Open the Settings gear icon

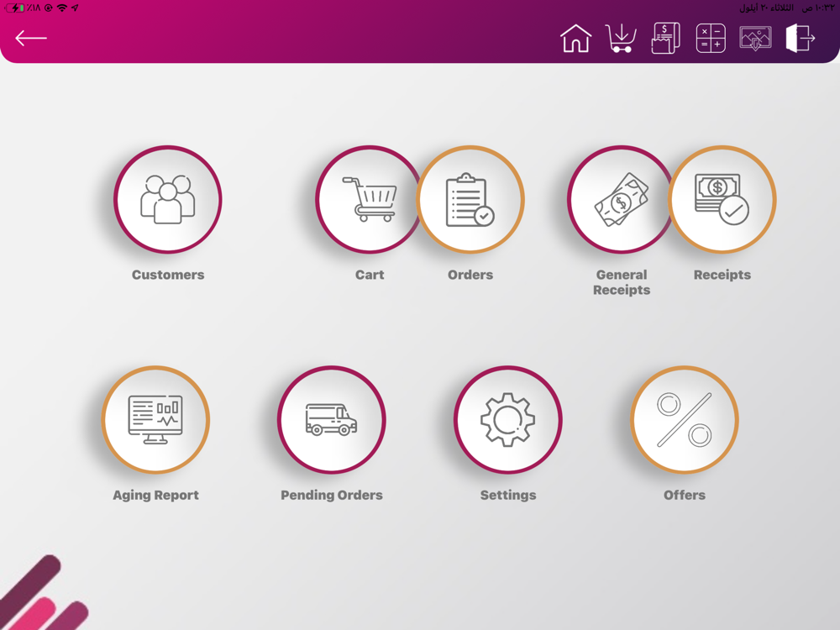508,419
